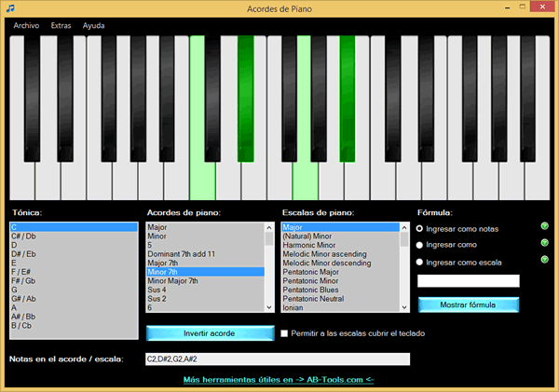Screen dimensions: 559x392
Task: Select tonic 'A# / Bb'
Action: pos(74,317)
